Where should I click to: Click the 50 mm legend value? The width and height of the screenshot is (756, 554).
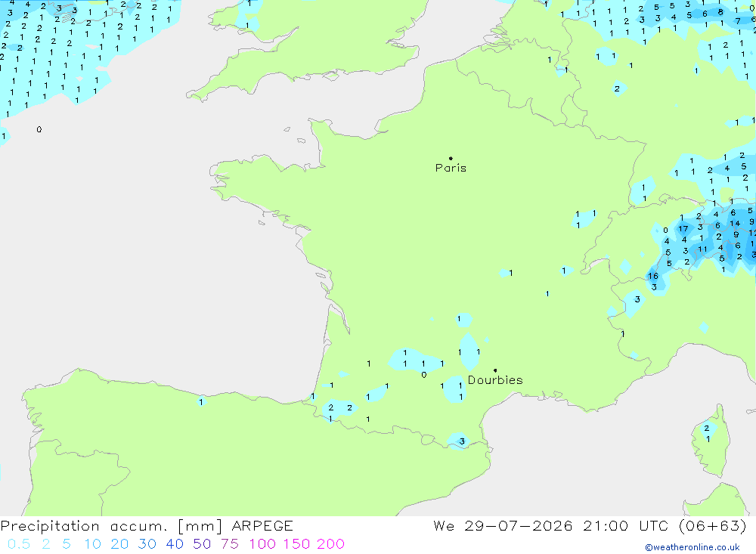pyautogui.click(x=202, y=544)
